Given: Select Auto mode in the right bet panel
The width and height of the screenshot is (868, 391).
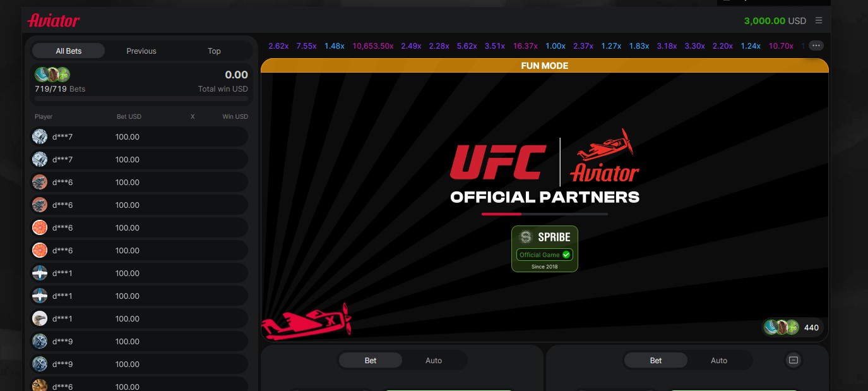Looking at the screenshot, I should (719, 361).
